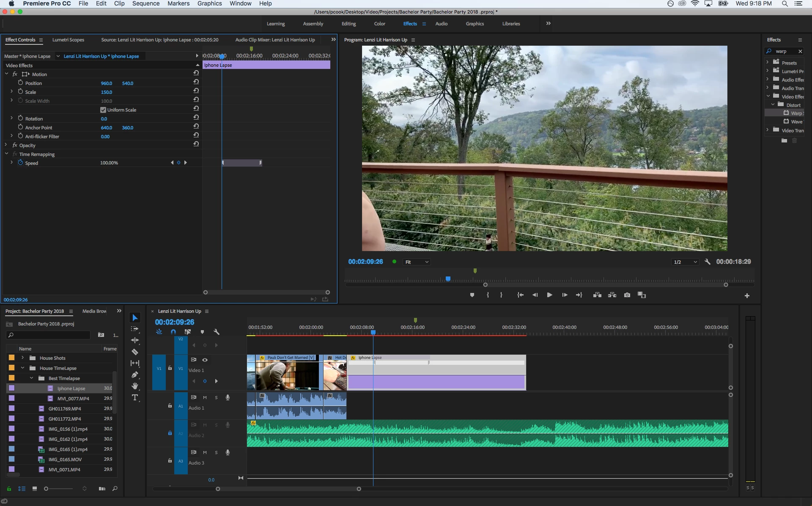Open the Fit zoom level dropdown

(417, 262)
